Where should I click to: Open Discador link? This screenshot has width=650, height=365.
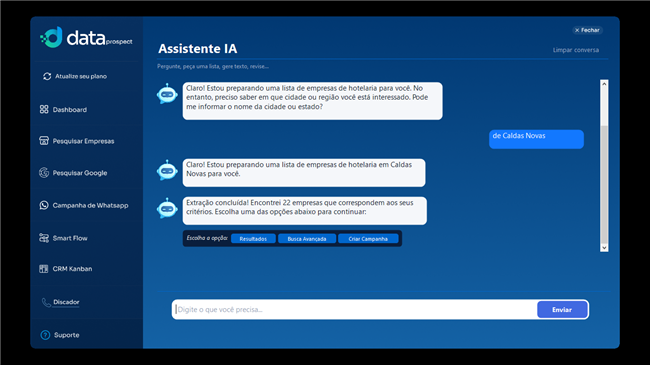click(66, 302)
